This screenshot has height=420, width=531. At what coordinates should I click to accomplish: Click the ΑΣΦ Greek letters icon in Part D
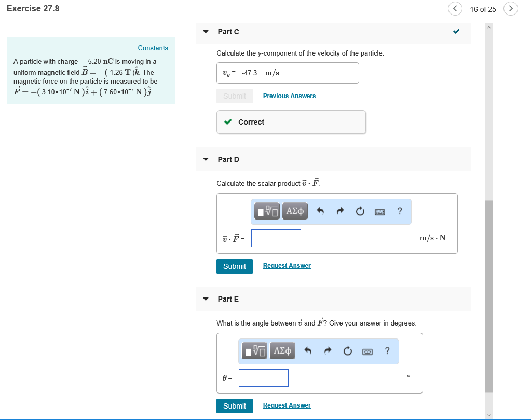click(x=295, y=211)
